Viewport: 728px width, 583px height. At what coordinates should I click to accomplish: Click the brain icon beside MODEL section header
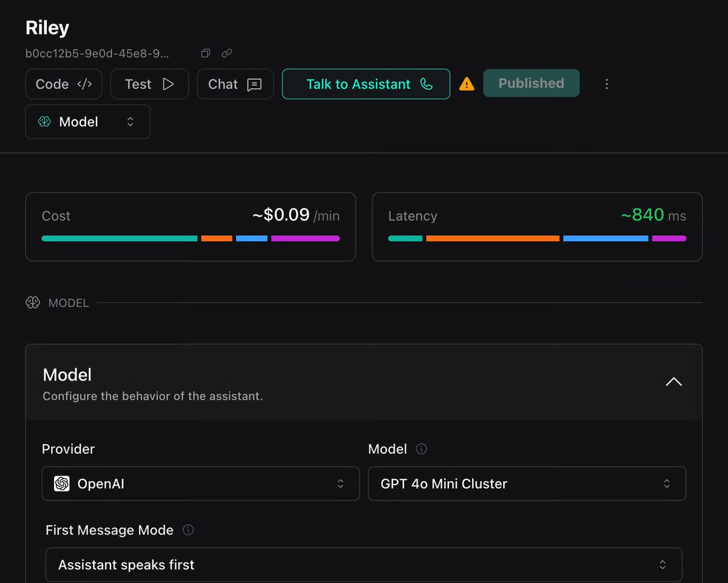(x=33, y=302)
